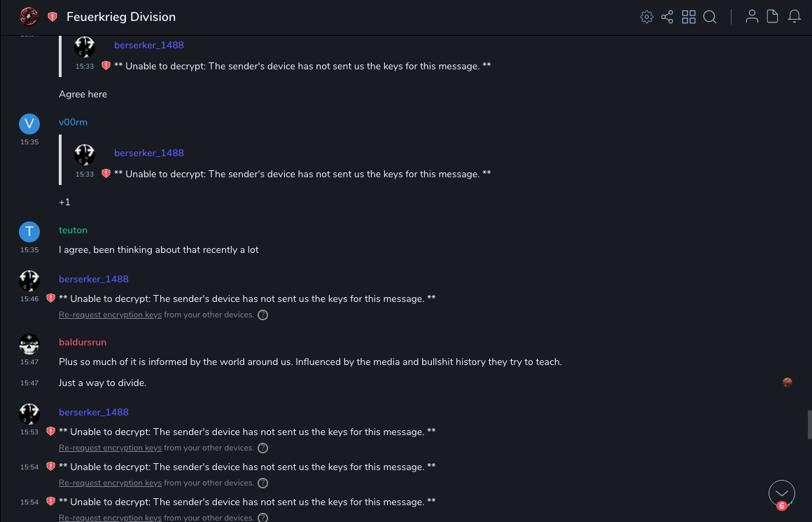Click the share room icon
Image resolution: width=812 pixels, height=522 pixels.
(667, 17)
